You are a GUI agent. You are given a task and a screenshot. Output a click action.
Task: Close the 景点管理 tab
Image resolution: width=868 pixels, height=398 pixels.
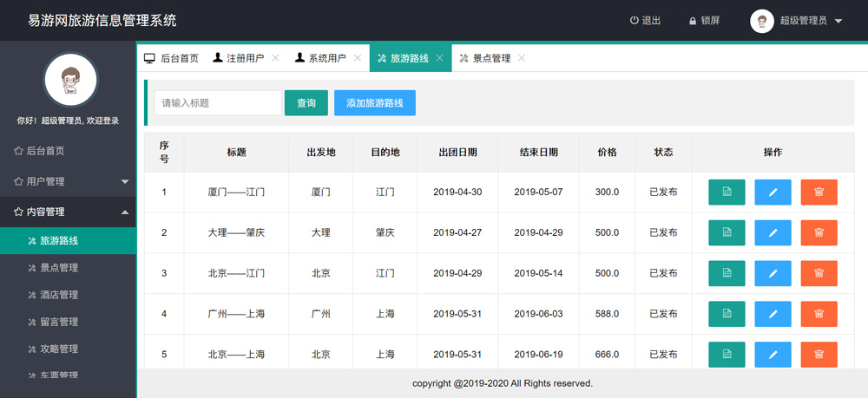tap(522, 58)
